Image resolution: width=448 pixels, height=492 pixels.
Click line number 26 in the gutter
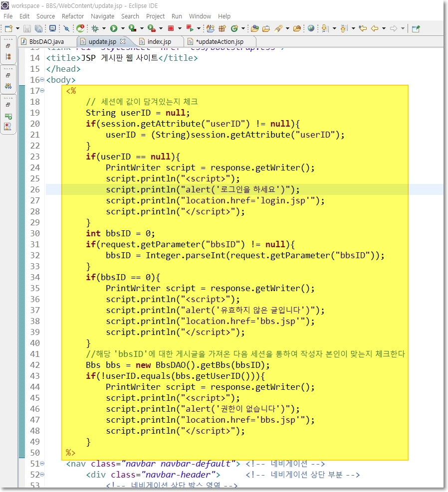click(35, 189)
